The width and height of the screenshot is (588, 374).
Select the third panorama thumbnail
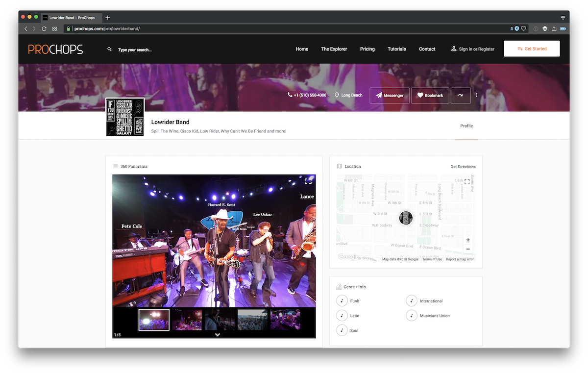point(220,320)
